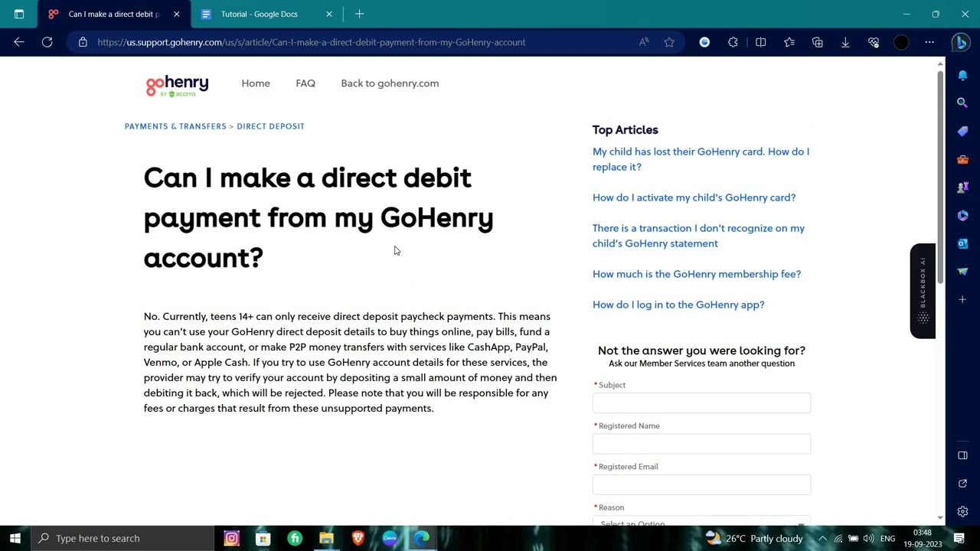Click the Registered Email field
This screenshot has width=980, height=551.
[x=701, y=484]
